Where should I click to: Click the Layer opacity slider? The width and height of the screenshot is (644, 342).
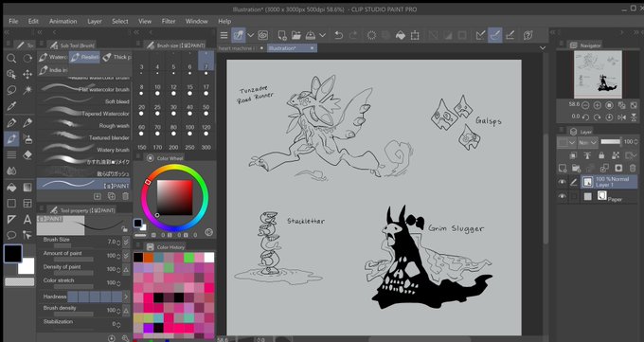(611, 142)
